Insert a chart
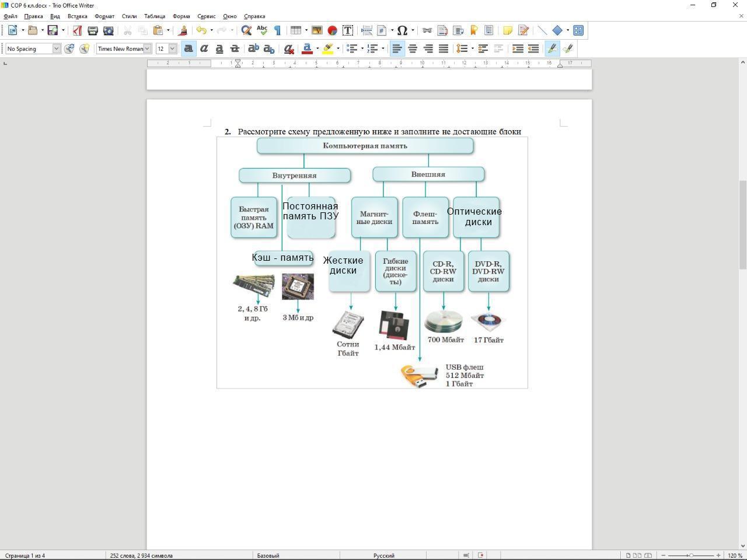This screenshot has width=747, height=560. point(332,30)
